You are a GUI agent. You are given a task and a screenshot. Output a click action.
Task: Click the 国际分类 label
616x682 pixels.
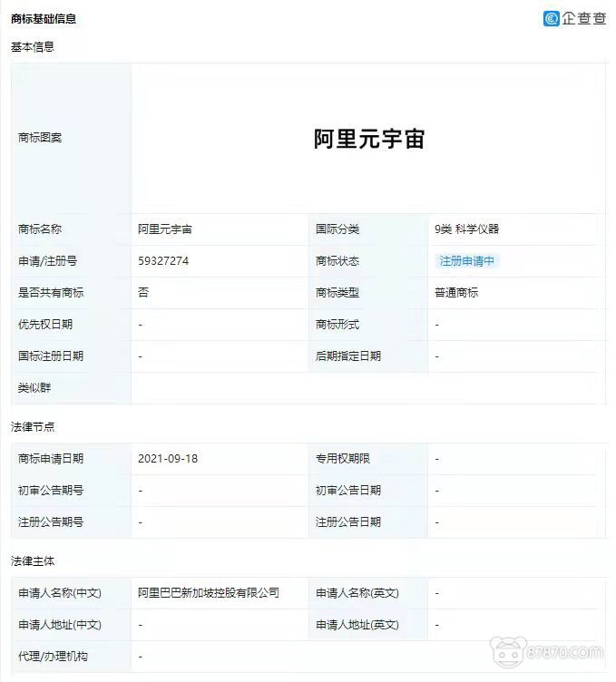click(x=337, y=229)
